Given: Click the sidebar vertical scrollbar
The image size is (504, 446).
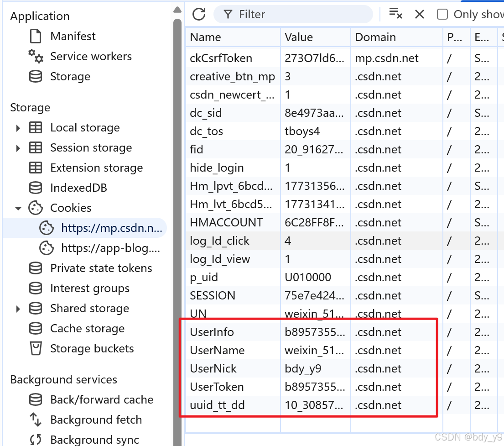Looking at the screenshot, I should click(177, 232).
